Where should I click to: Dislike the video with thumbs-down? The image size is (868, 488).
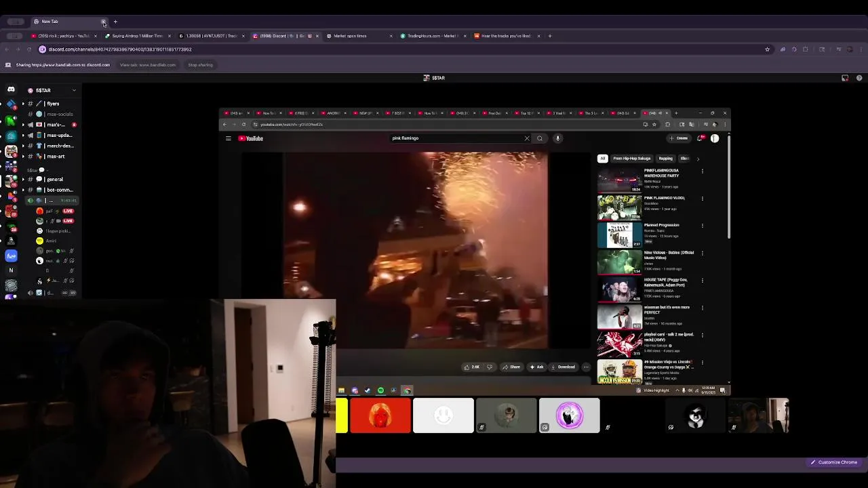point(490,367)
